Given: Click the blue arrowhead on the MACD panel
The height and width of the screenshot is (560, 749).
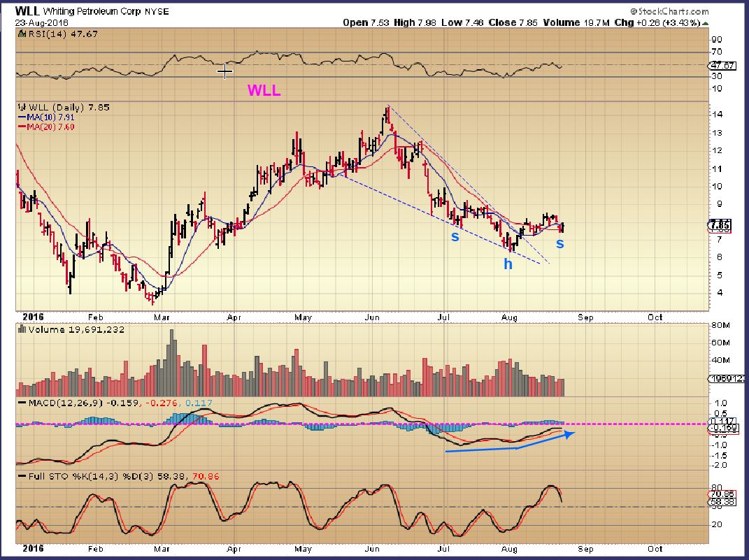Looking at the screenshot, I should click(570, 435).
